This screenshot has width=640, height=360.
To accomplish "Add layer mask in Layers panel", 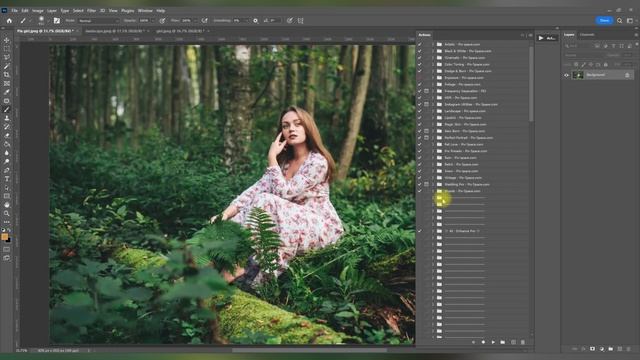I will tap(592, 349).
